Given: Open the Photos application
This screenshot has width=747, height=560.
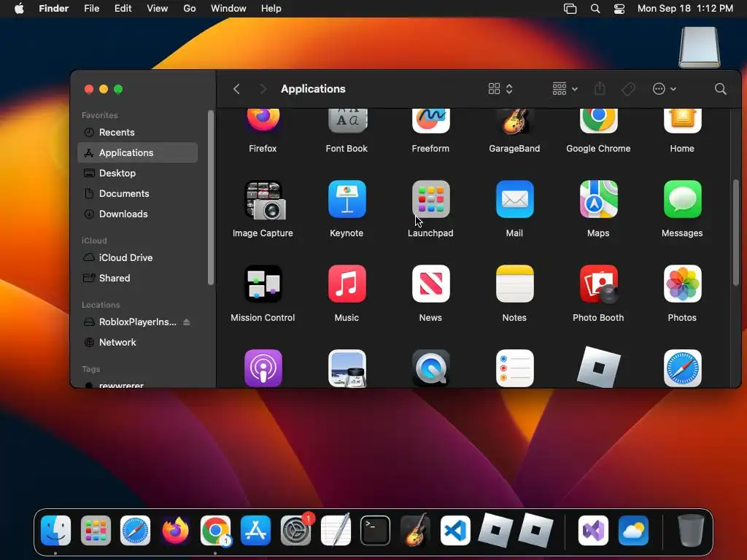Looking at the screenshot, I should [682, 284].
